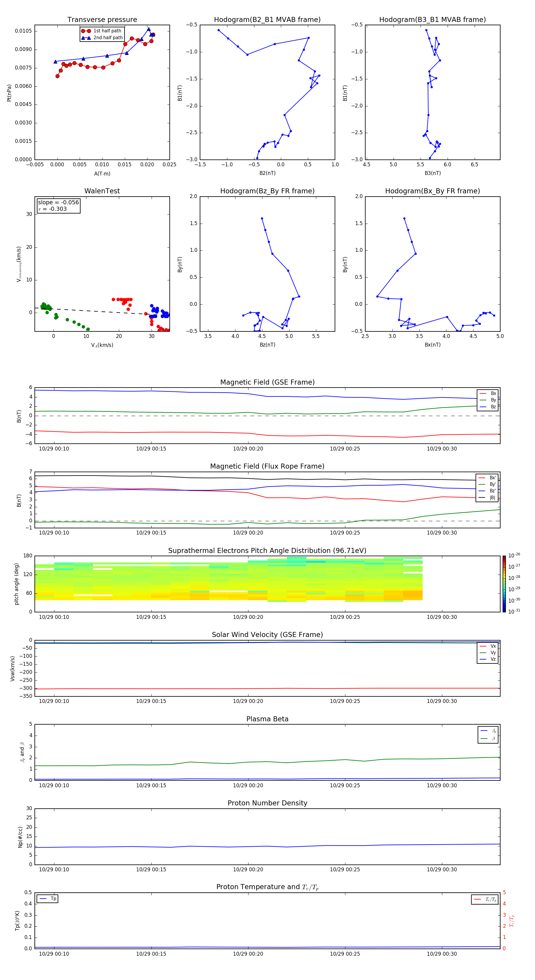Viewport: 535px width, 980px height.
Task: Click 'B3(nT)' x-axis label
Action: tap(432, 173)
